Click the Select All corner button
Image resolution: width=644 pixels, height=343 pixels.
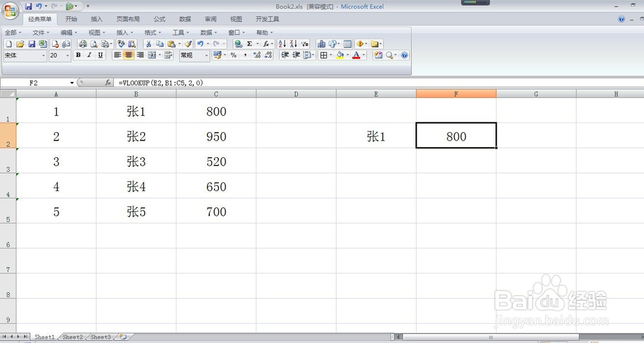pyautogui.click(x=8, y=93)
